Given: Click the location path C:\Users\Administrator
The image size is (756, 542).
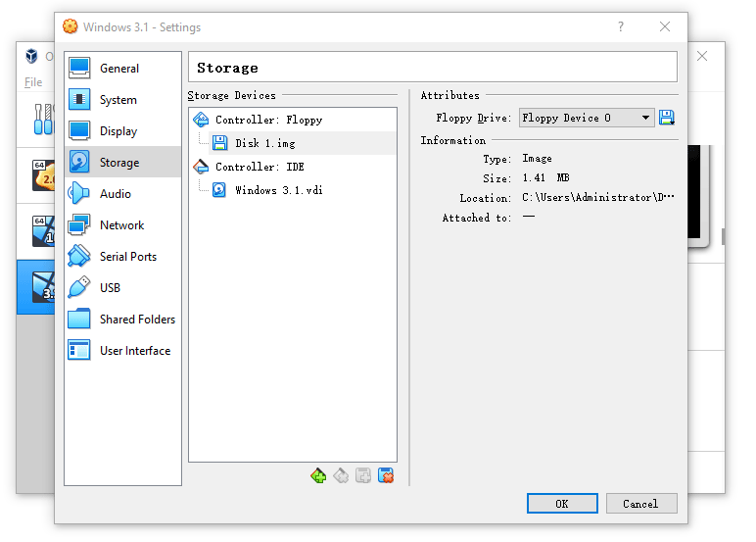Looking at the screenshot, I should tap(598, 197).
